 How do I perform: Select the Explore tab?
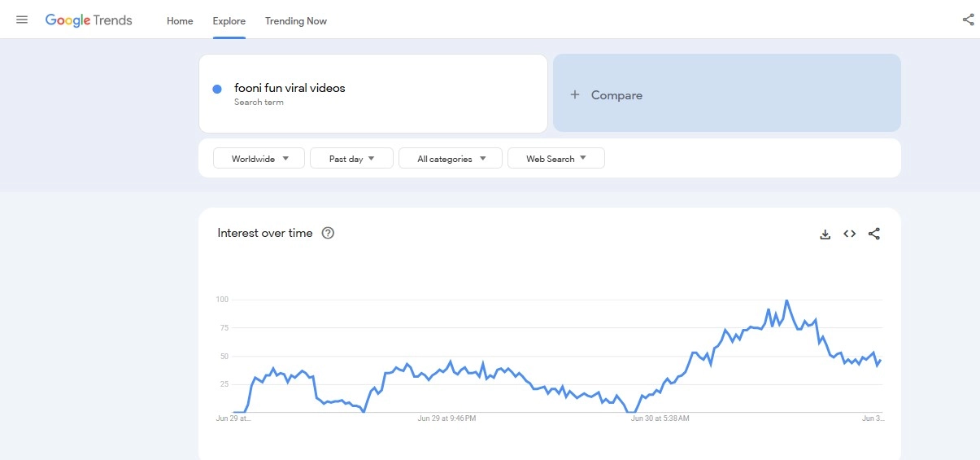tap(229, 21)
